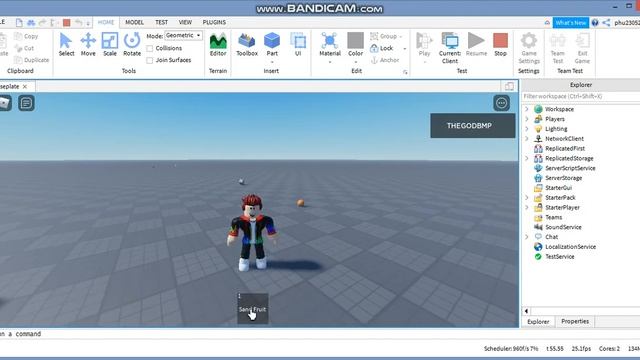Expand the Lighting node
640x360 pixels.
tap(527, 129)
